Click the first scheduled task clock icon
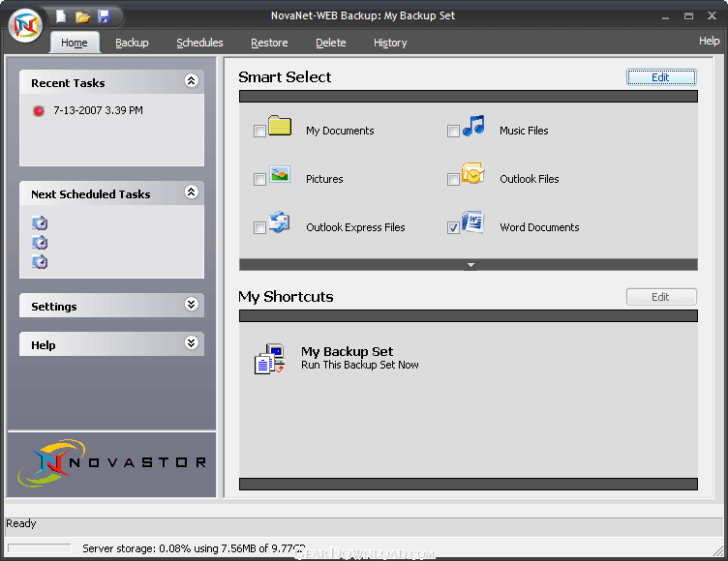 click(x=40, y=223)
